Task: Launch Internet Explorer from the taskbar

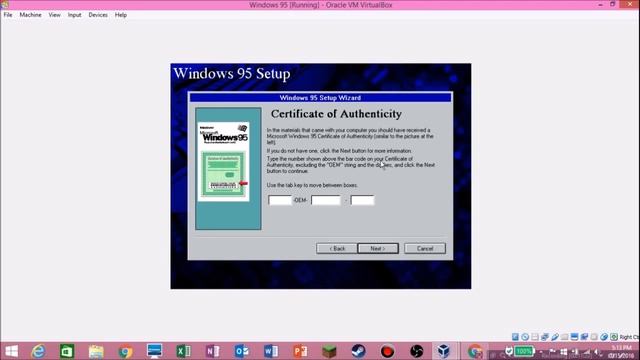Action: click(x=38, y=351)
